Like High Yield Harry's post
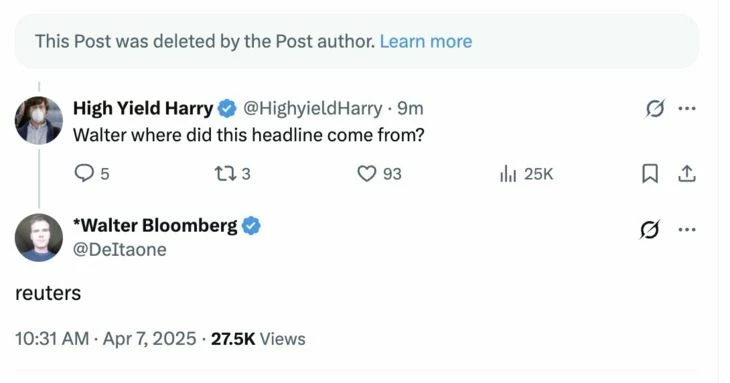This screenshot has width=730, height=383. pos(379,174)
